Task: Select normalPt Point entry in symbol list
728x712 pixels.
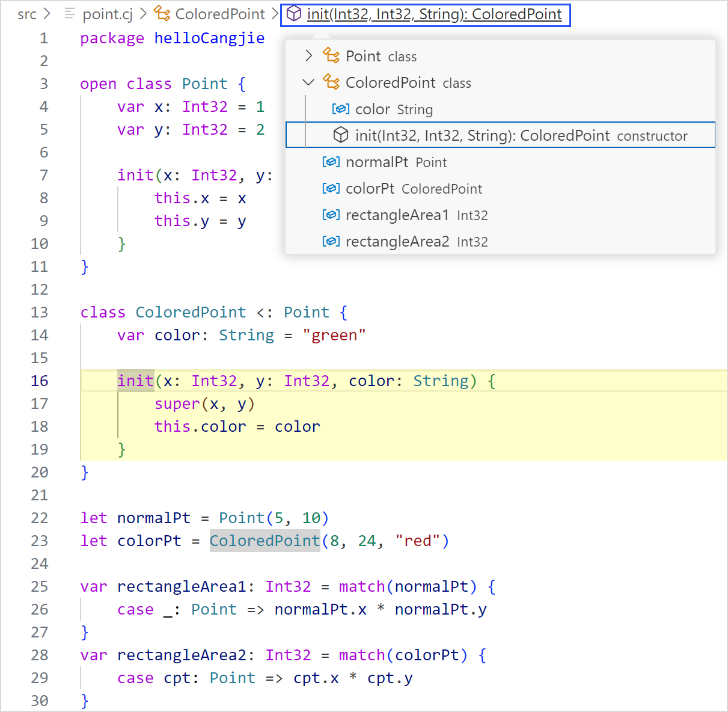Action: coord(396,162)
